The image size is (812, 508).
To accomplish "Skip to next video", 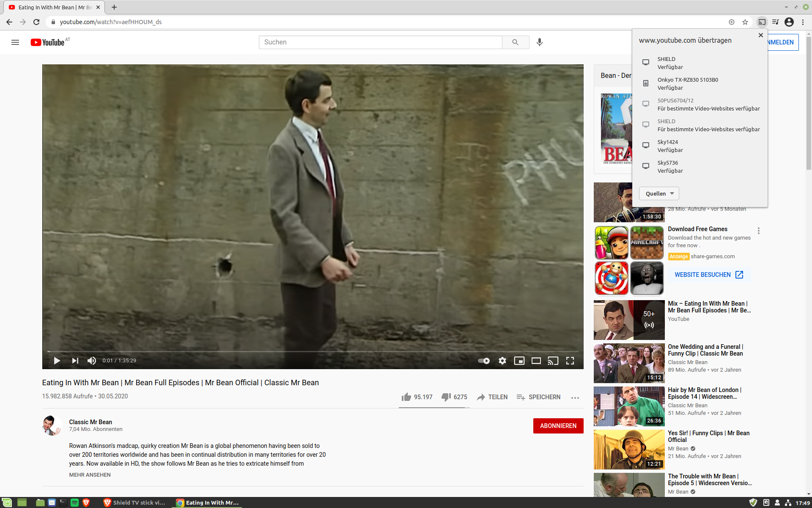I will [75, 361].
